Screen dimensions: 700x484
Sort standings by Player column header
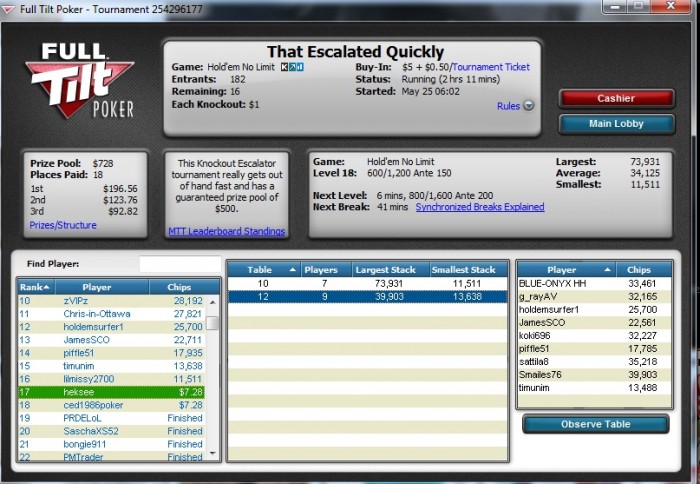pyautogui.click(x=102, y=287)
